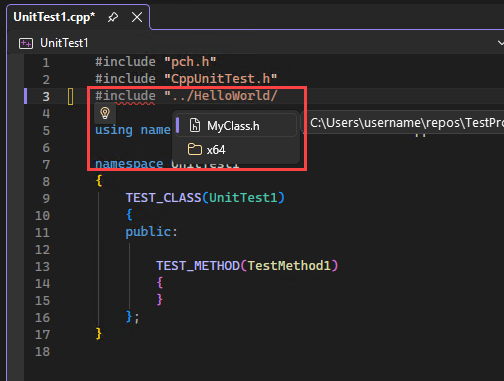The image size is (504, 381).
Task: Click the file path tooltip starting C:\Users\username
Action: click(404, 123)
